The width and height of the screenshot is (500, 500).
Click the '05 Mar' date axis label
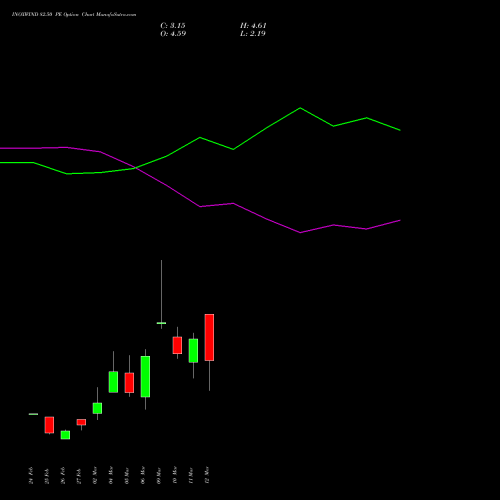click(x=127, y=475)
